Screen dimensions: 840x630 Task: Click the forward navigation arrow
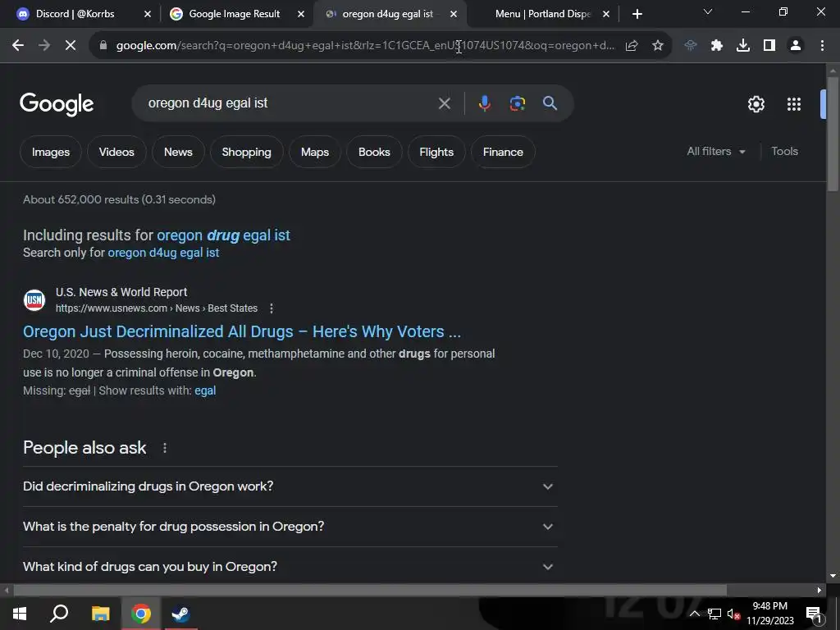(44, 46)
